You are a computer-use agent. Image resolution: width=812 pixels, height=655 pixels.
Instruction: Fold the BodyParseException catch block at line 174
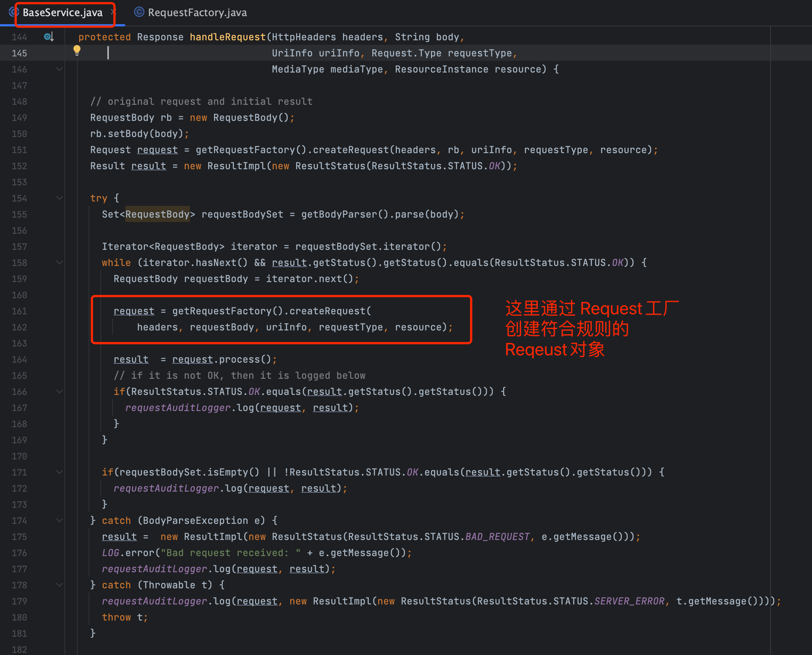(59, 520)
